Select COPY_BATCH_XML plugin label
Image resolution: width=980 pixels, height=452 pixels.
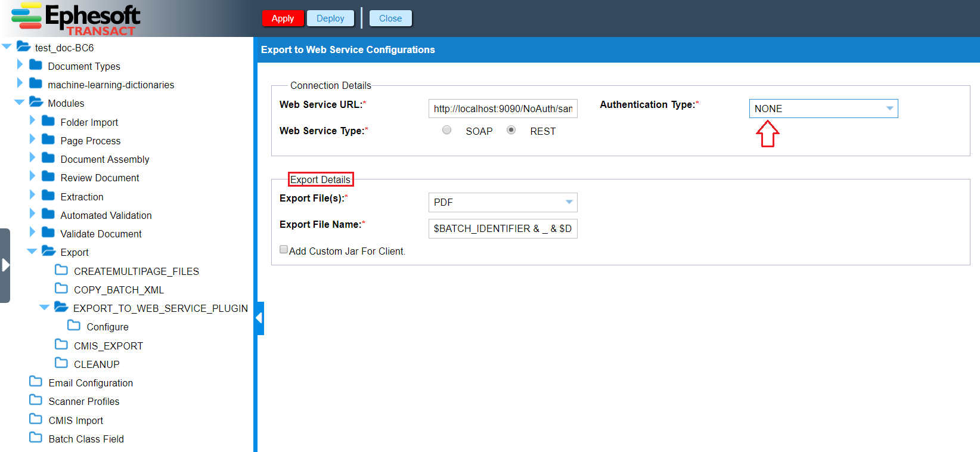119,290
